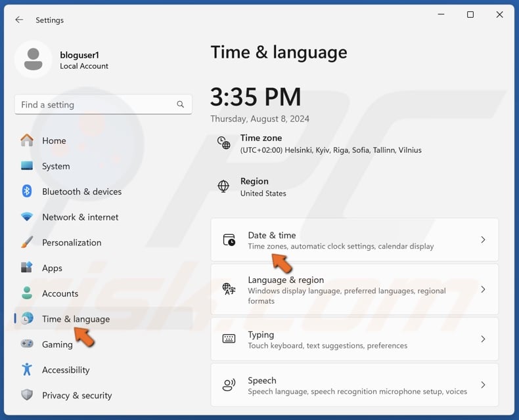Expand Date & time via its chevron
Viewport: 519px width, 420px height.
[483, 240]
